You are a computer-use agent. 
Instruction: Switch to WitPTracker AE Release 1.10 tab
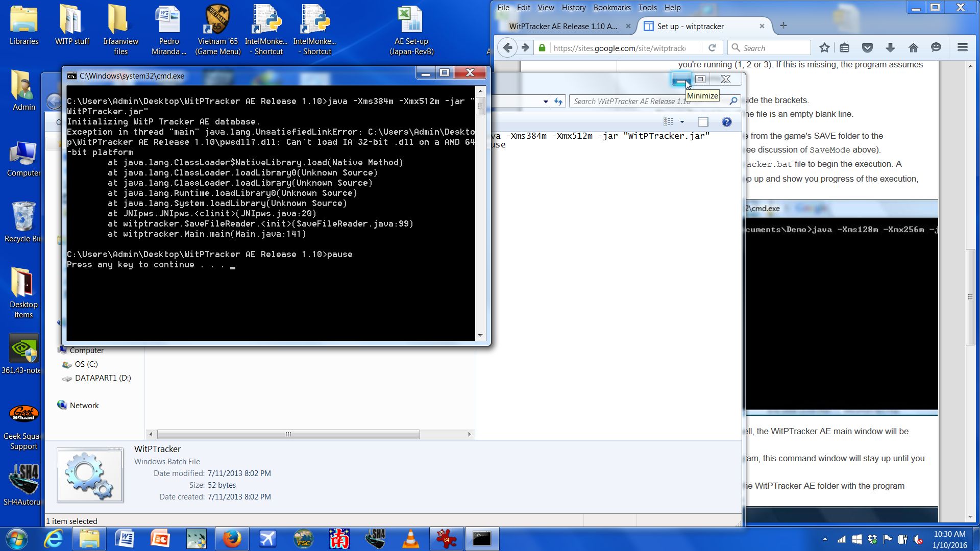point(562,26)
